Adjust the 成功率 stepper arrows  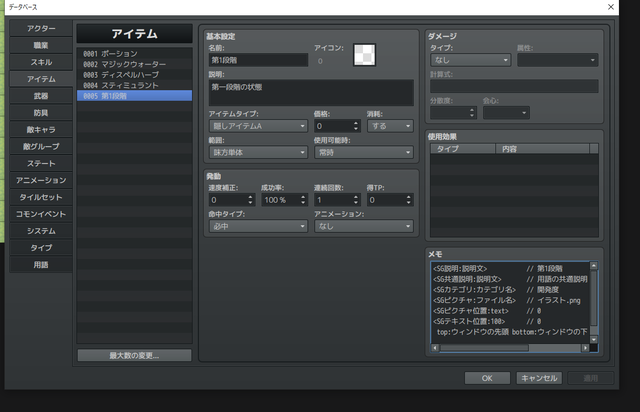303,200
